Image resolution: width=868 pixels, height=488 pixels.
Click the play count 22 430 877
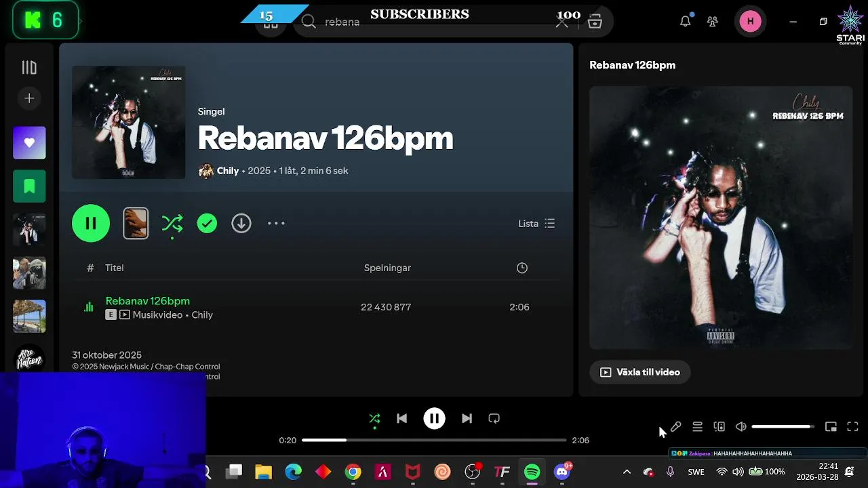[x=386, y=307]
